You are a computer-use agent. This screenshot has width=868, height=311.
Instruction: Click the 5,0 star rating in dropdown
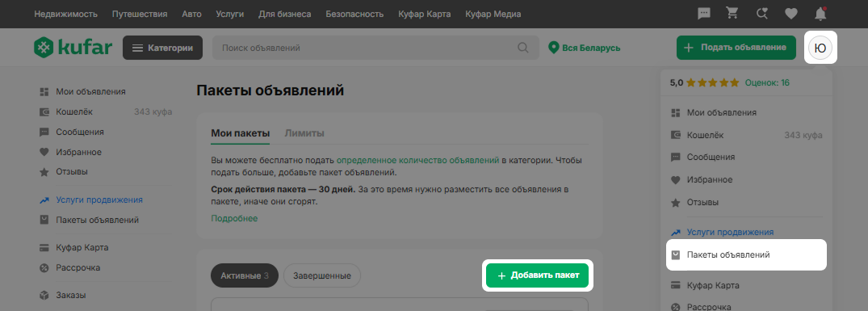tap(704, 83)
